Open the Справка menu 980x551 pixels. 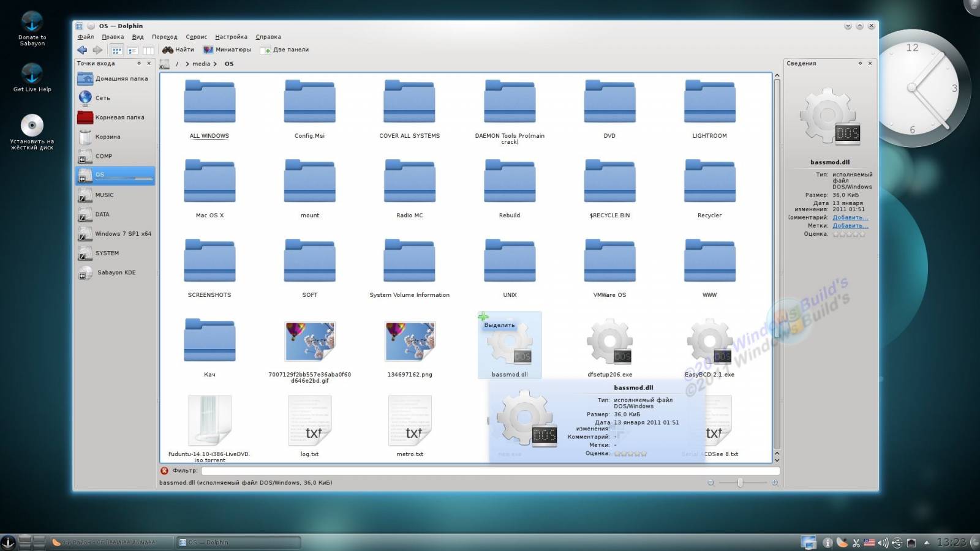tap(268, 37)
